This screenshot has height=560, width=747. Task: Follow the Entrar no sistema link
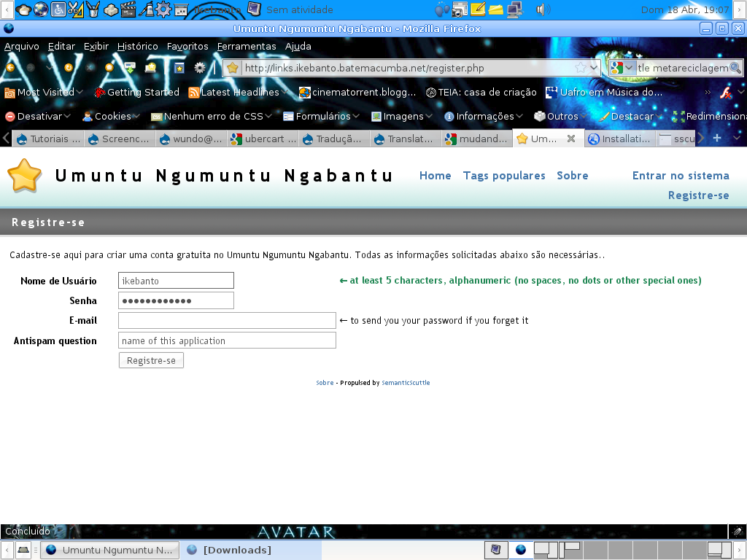[681, 175]
